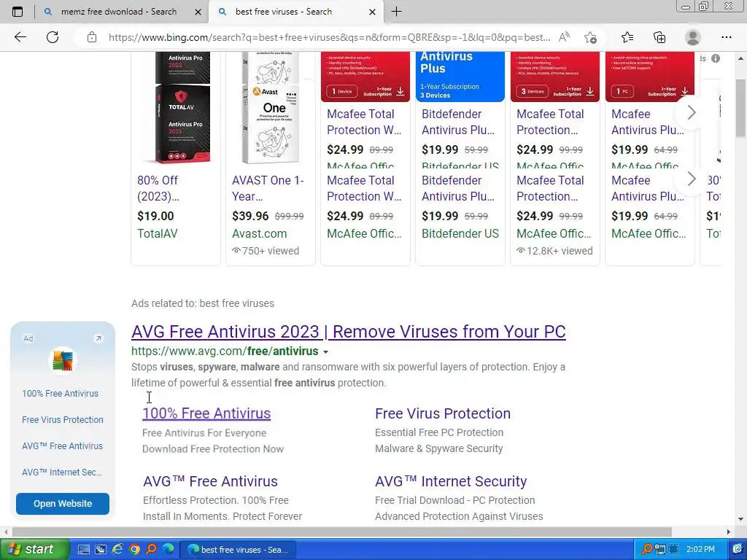Viewport: 747px width, 560px height.
Task: Click the '$39.96' Avast price
Action: (x=250, y=216)
